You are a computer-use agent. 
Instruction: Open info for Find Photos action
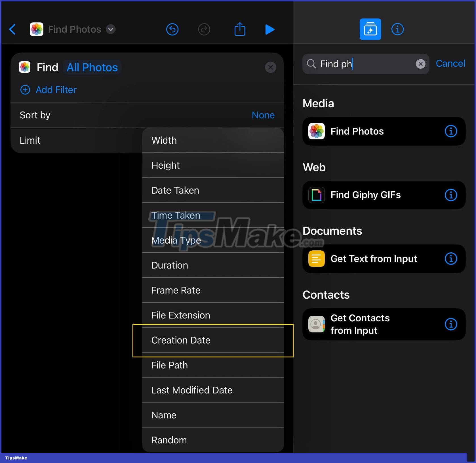coord(451,131)
